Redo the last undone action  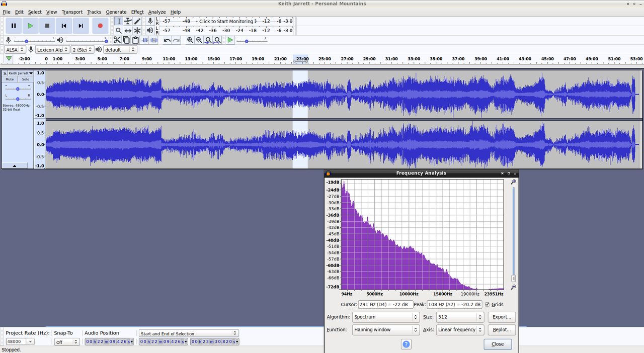(176, 40)
